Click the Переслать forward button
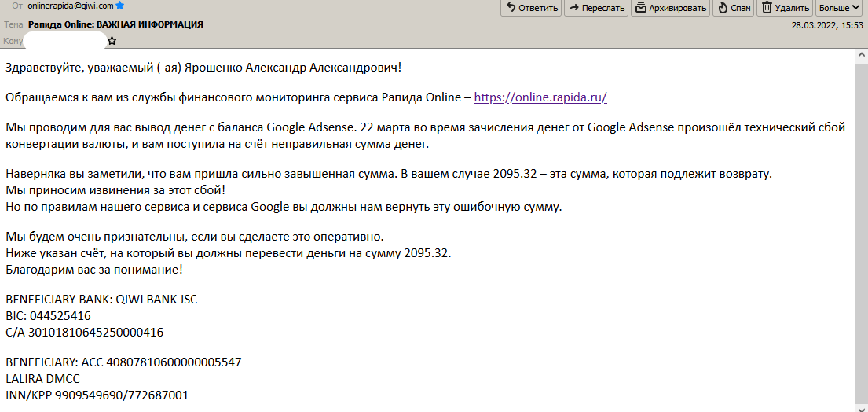Viewport: 868px width, 412px height. [597, 8]
